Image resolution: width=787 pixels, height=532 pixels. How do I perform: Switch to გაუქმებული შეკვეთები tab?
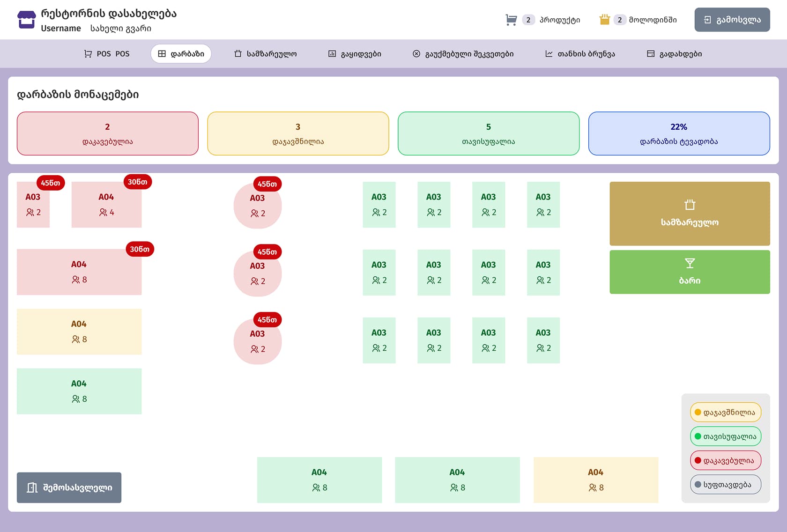(463, 54)
